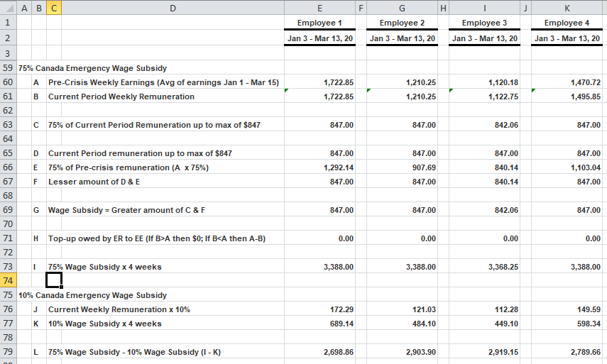607x364 pixels.
Task: Select Employee 3 row F value 840.14
Action: [x=484, y=182]
